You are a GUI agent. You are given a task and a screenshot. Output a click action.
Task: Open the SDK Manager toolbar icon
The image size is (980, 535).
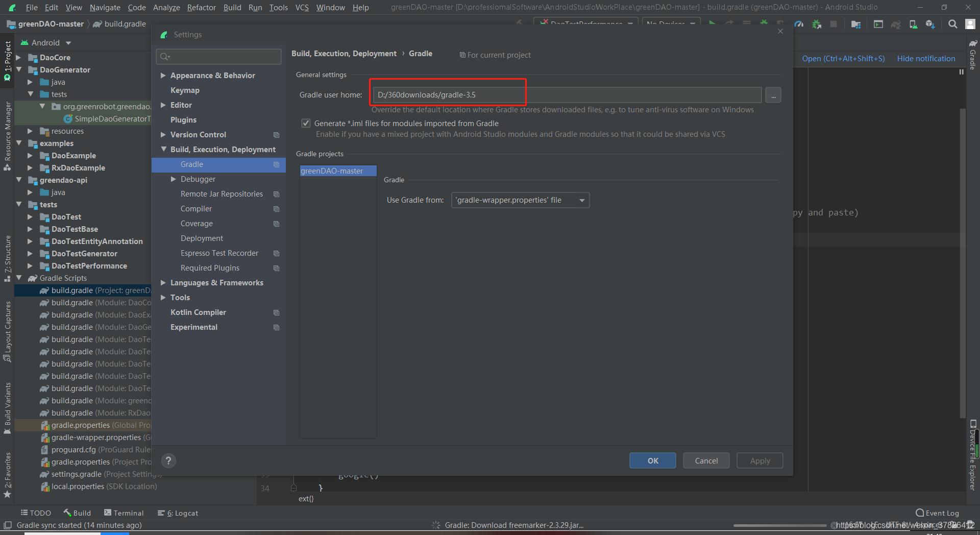[930, 24]
